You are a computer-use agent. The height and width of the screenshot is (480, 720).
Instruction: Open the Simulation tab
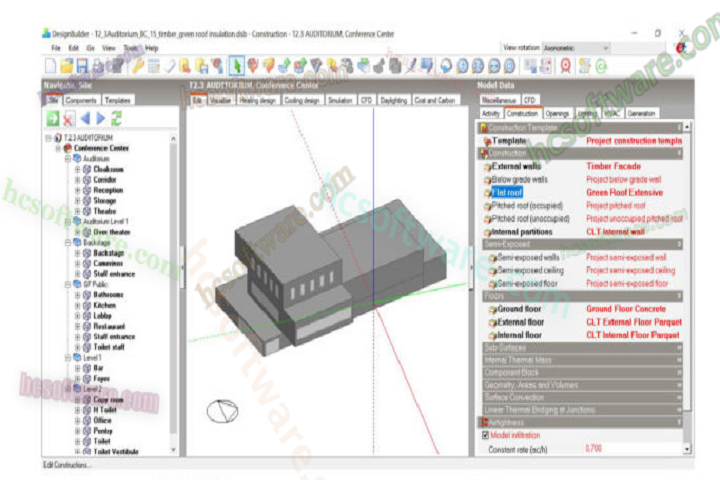(340, 100)
